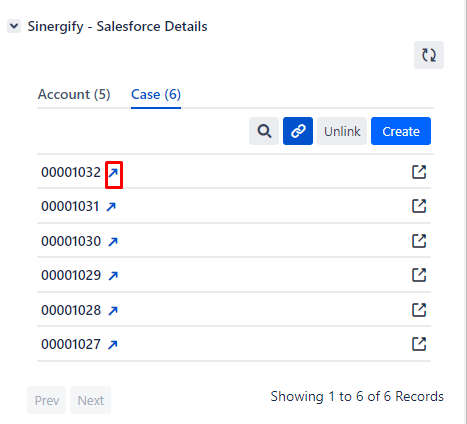Click the Next pagination button
Screen dimensions: 467x424
pyautogui.click(x=90, y=400)
